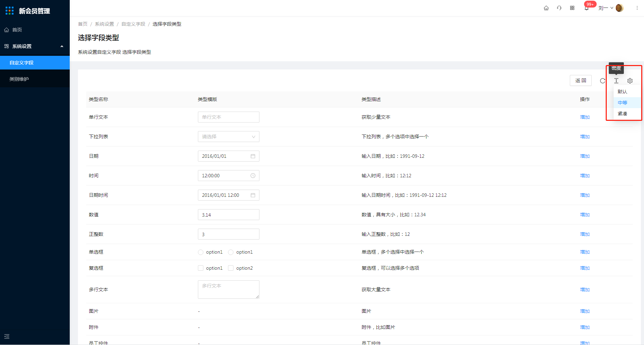Focus the 多行文本 textarea

pos(229,290)
